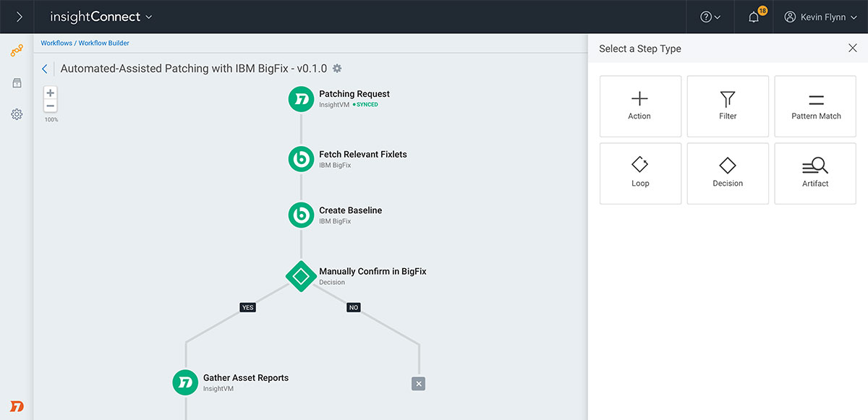Choose the Filter step type

[728, 106]
